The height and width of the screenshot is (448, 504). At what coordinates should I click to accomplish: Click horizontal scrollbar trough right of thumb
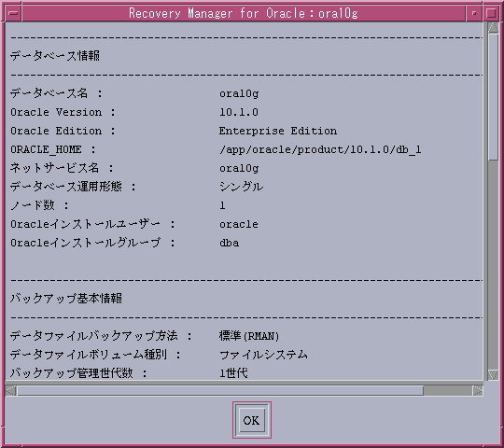(x=448, y=390)
